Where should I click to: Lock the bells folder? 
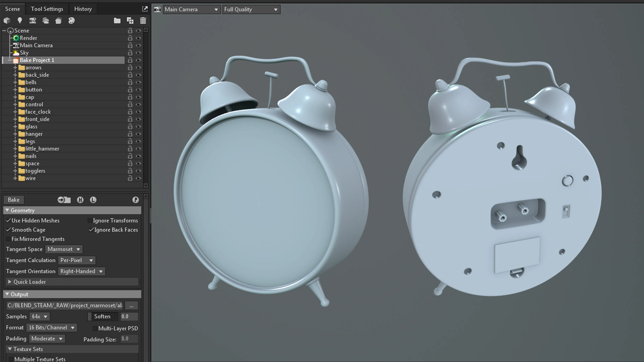tap(130, 82)
